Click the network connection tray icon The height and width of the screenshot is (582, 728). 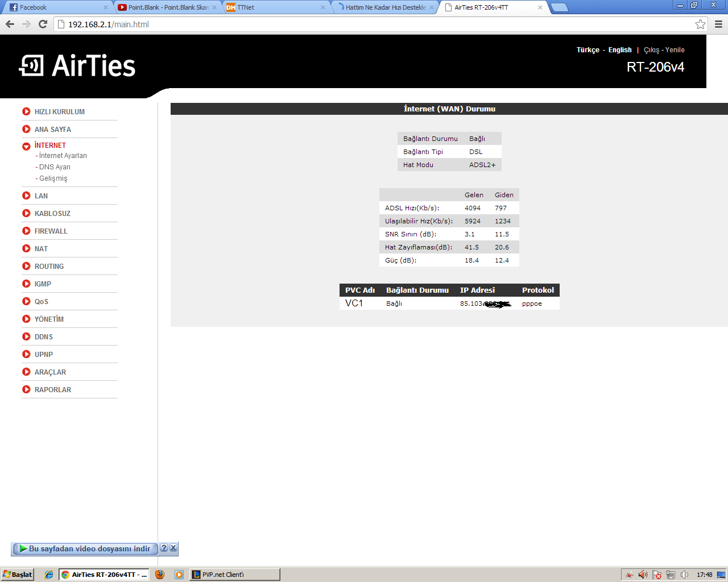point(671,575)
